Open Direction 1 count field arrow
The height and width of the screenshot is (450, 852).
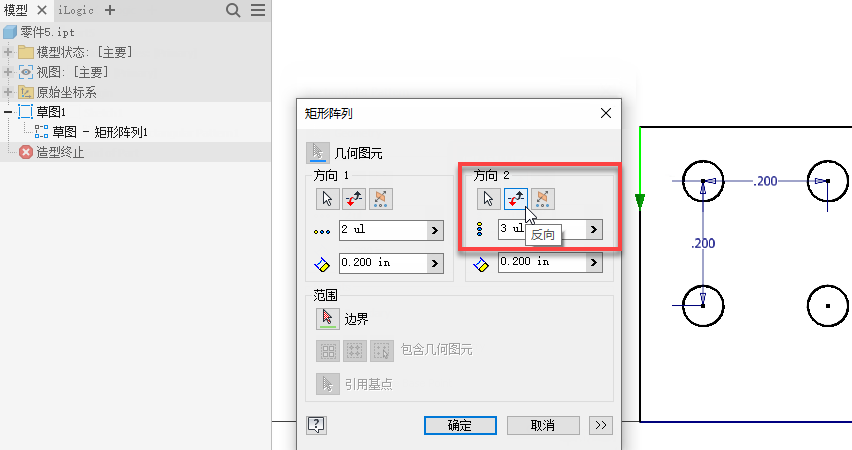(435, 230)
